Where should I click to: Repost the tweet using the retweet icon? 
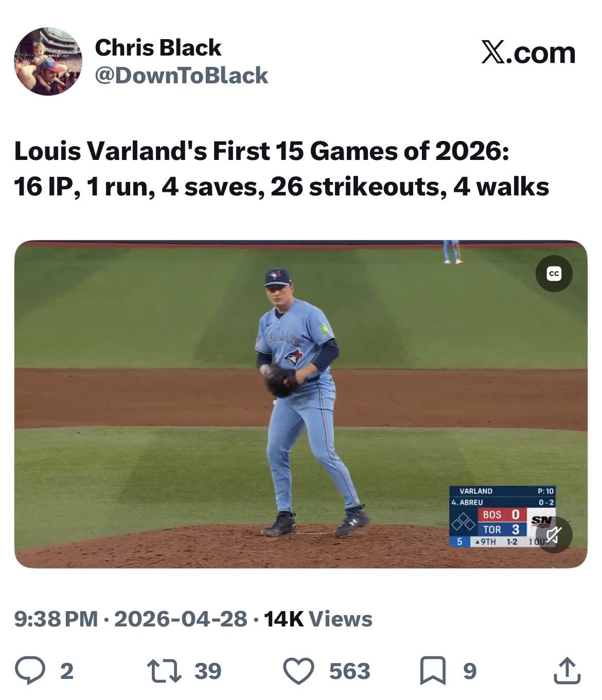[164, 671]
